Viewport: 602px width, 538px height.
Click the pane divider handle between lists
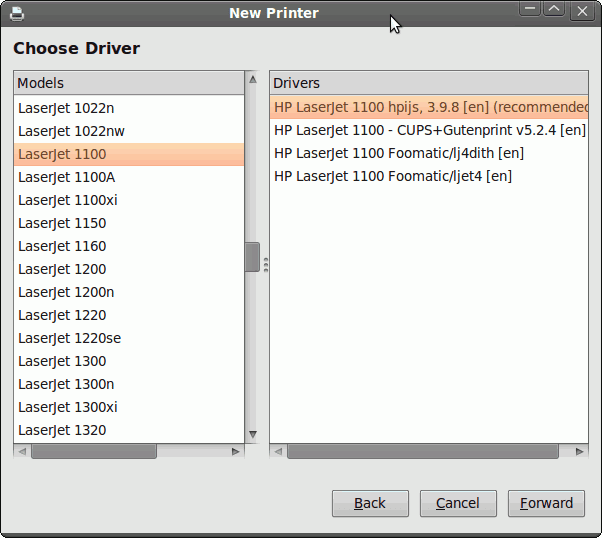tap(265, 265)
